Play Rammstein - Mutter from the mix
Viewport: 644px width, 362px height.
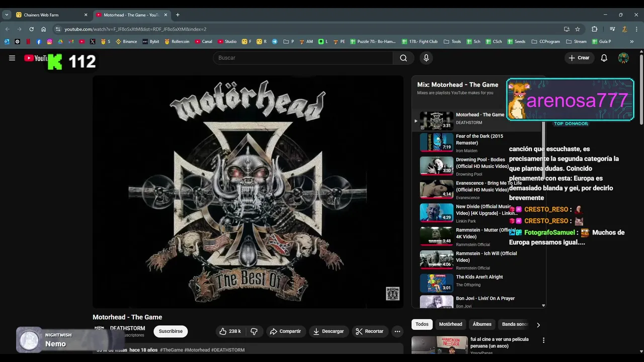coord(478,236)
